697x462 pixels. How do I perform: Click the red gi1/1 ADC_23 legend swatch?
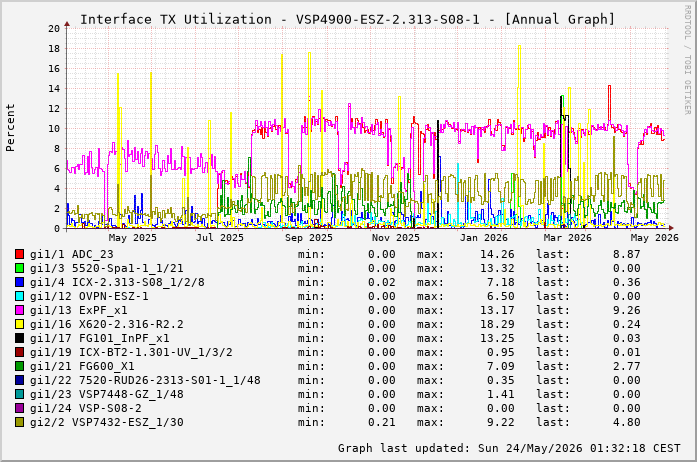pos(19,254)
